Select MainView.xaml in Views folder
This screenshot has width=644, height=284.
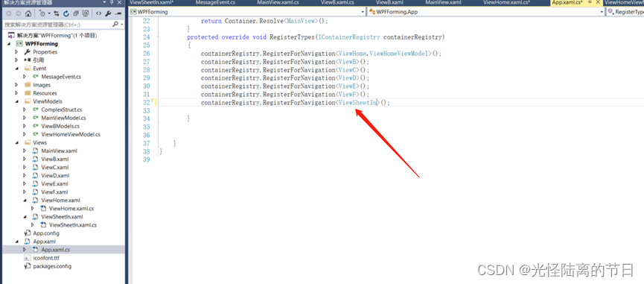click(59, 151)
